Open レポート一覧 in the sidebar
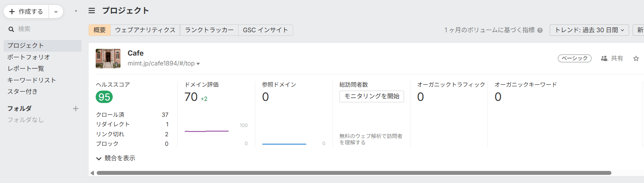Screen dimensions: 644x183 pyautogui.click(x=26, y=69)
